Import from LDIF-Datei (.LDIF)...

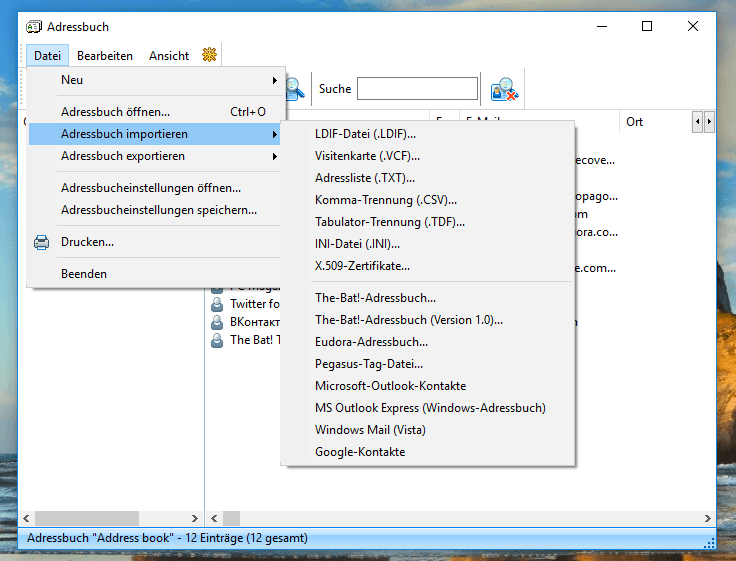428,134
